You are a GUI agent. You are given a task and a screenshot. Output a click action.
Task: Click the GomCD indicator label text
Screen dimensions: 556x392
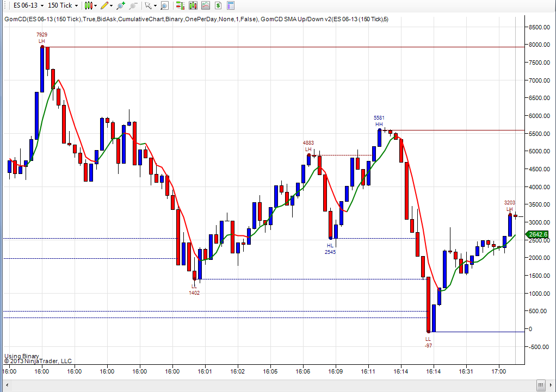[196, 19]
